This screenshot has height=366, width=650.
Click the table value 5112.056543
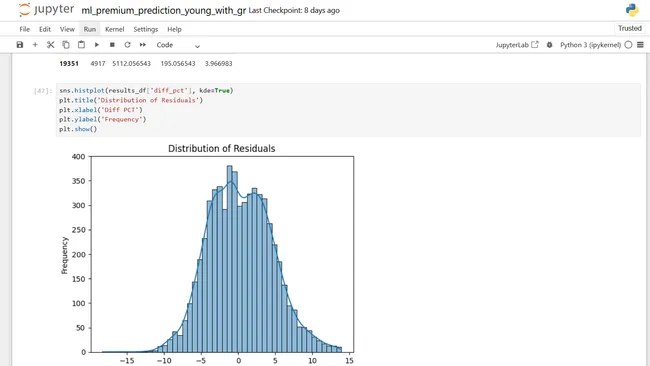(x=131, y=63)
